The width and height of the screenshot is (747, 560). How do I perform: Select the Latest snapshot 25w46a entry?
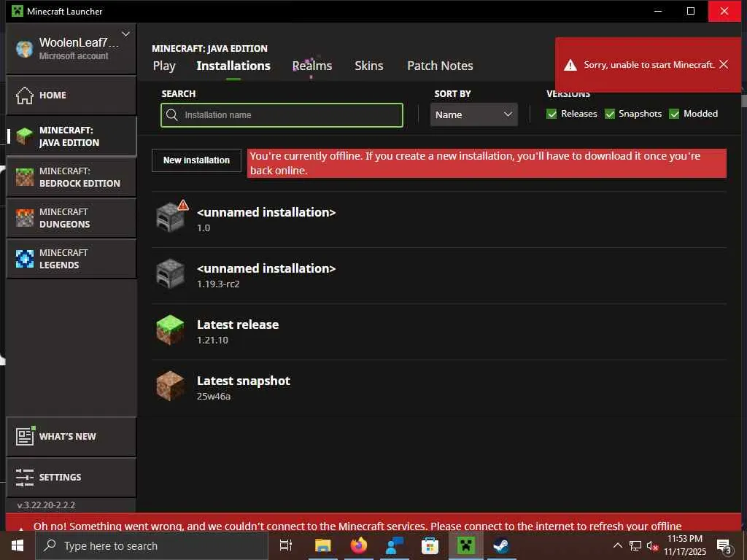click(439, 388)
